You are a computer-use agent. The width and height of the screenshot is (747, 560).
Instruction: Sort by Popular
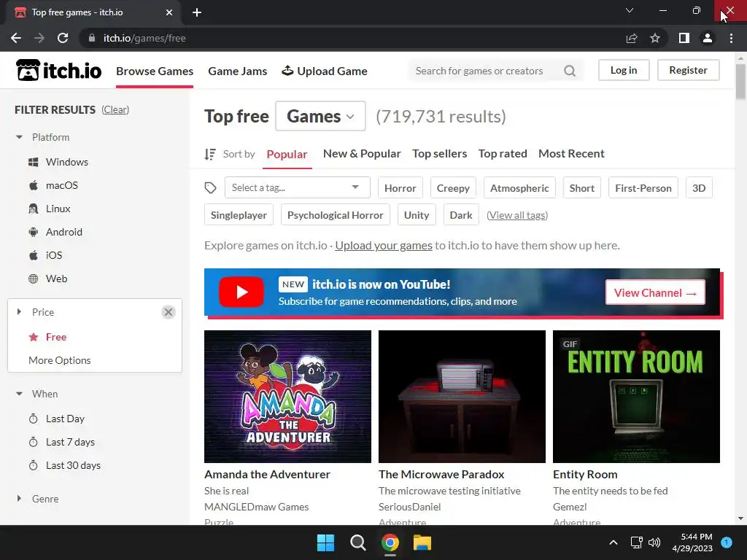coord(287,155)
